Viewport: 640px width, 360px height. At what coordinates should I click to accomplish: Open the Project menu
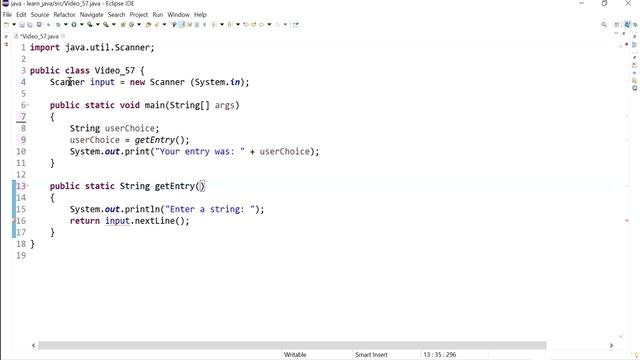click(139, 15)
